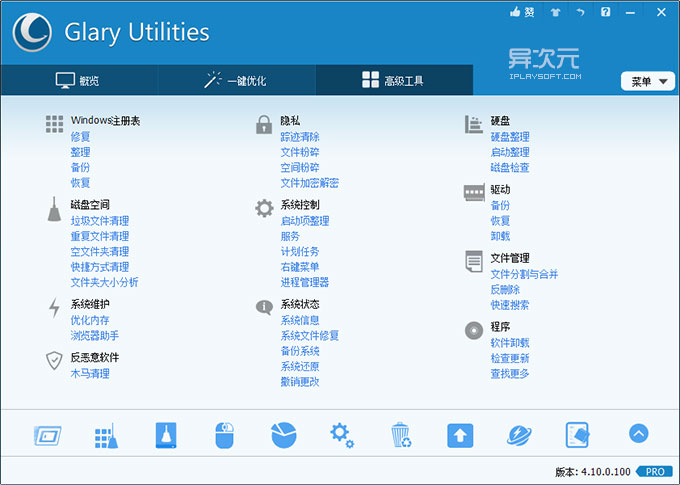Click the upward arrow software update icon
This screenshot has width=680, height=485.
click(460, 436)
